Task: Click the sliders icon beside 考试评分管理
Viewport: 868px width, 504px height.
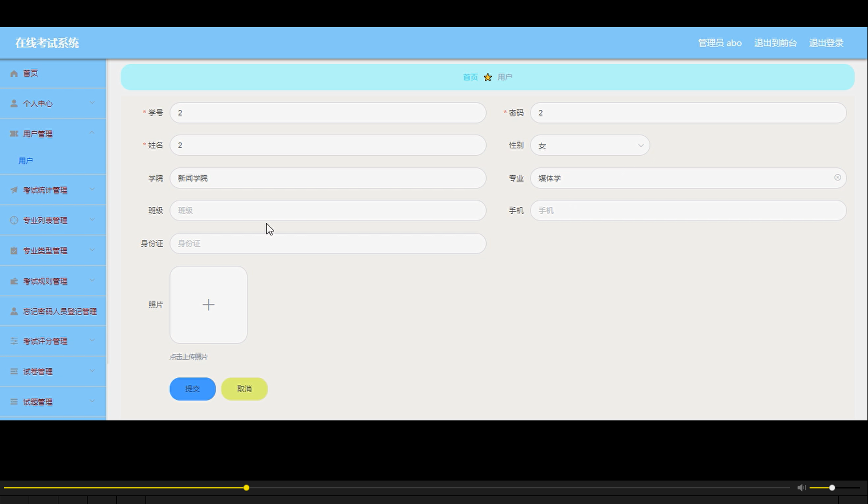Action: (x=14, y=341)
